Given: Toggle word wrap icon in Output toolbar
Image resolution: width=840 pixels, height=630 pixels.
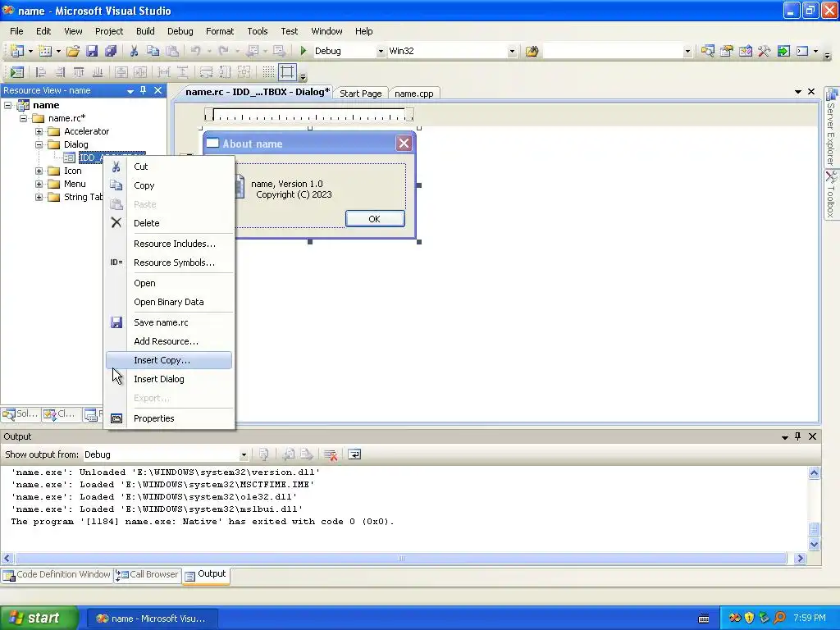Looking at the screenshot, I should [354, 454].
